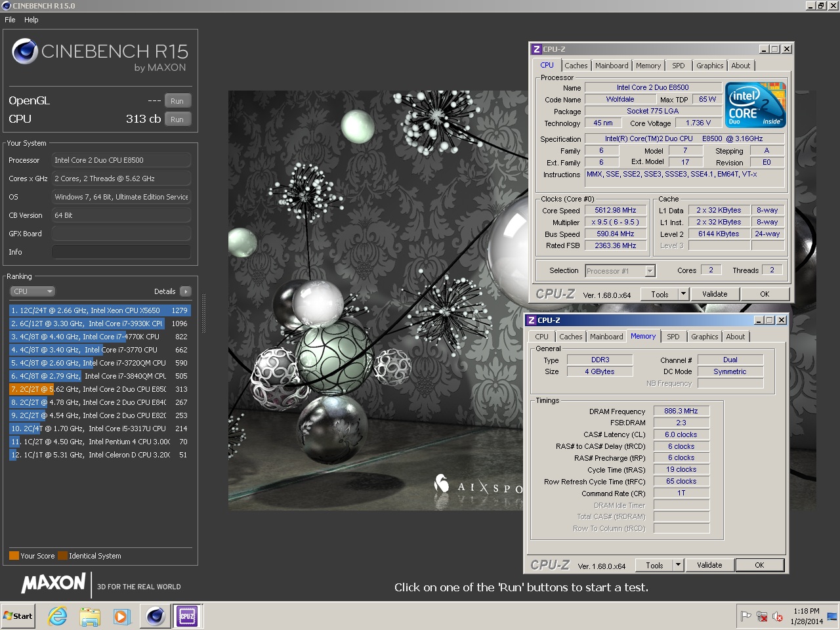Click the lower CPU-Z window title icon

(x=531, y=320)
